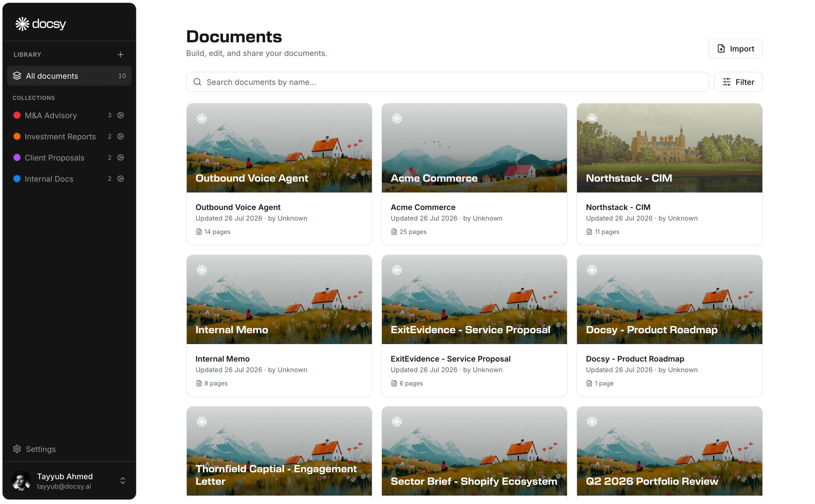Click Outbound Voice Agent title below thumbnail
This screenshot has width=815, height=504.
[238, 207]
